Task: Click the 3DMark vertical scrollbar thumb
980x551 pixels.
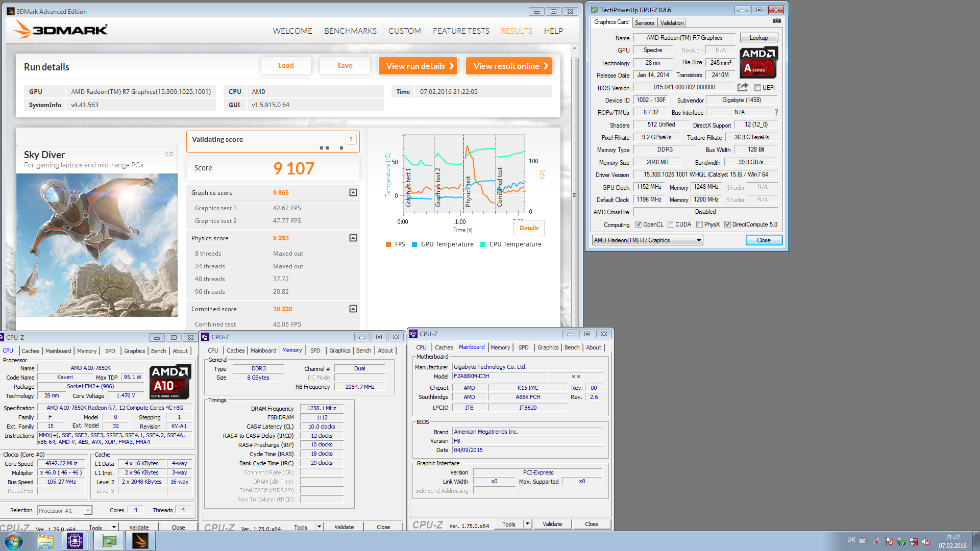Action: click(575, 194)
